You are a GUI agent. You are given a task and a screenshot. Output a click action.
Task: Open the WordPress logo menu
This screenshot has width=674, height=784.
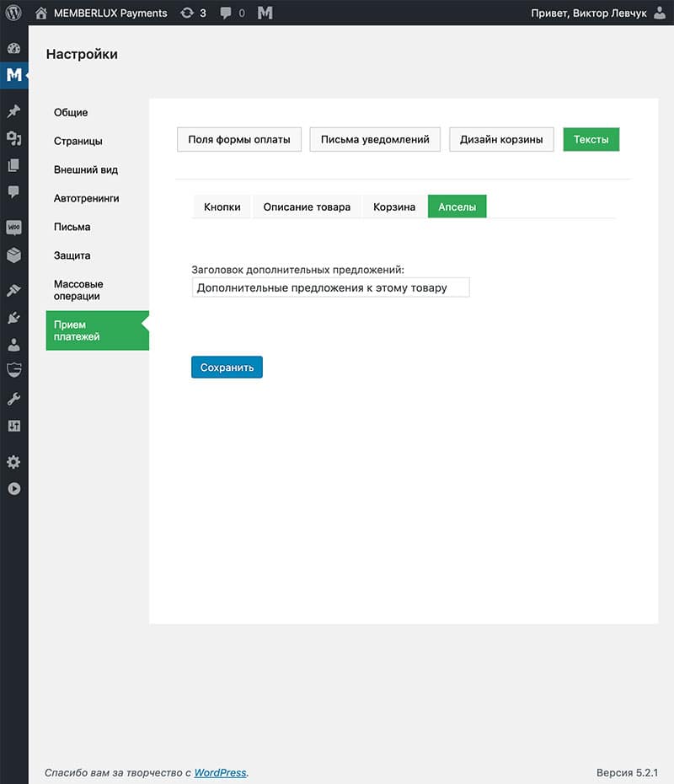[x=13, y=13]
